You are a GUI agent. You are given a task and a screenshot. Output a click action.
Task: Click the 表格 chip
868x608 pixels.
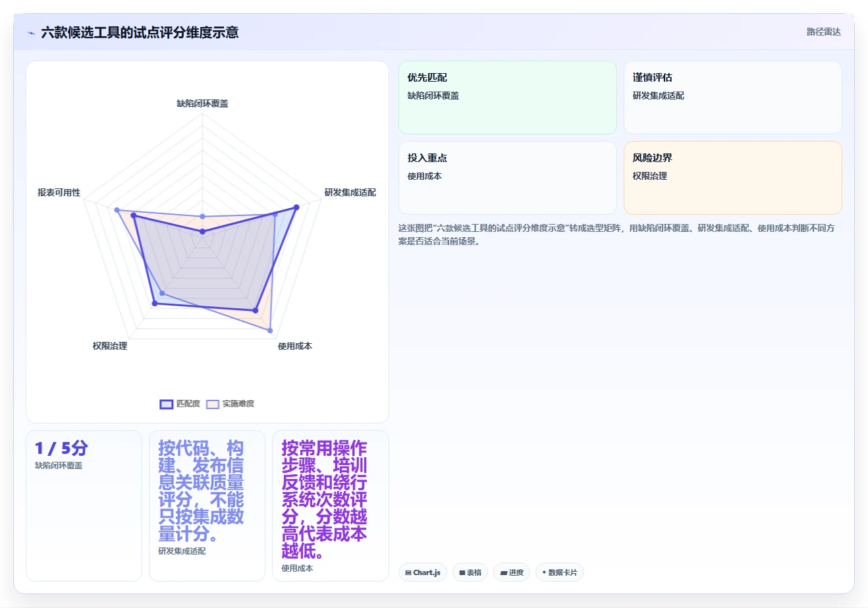point(470,572)
